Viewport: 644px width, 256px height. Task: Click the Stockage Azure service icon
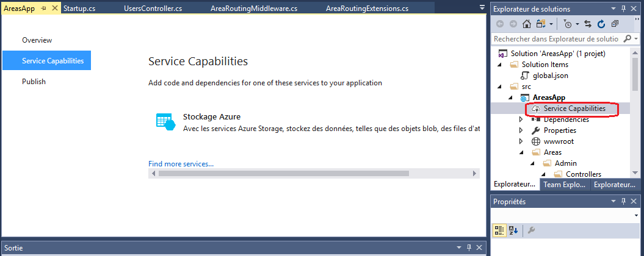pos(165,121)
